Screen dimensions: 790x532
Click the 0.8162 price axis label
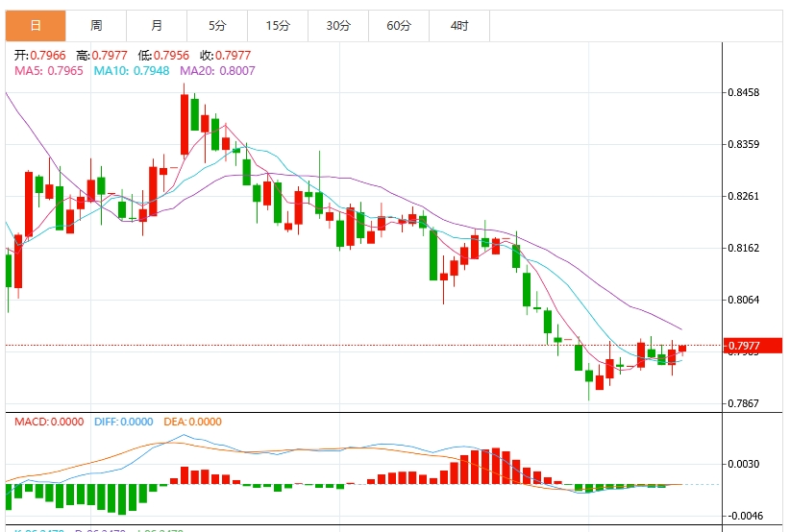click(743, 248)
